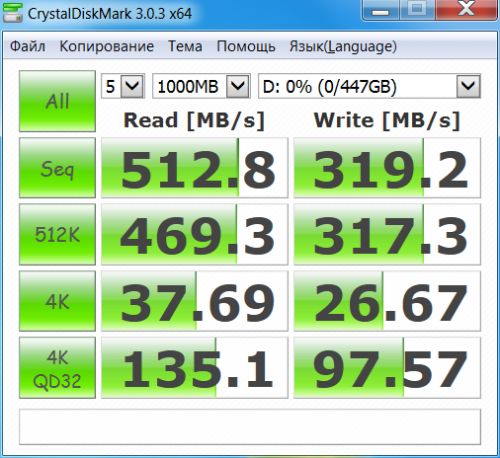Open the Файл menu
This screenshot has width=500, height=458.
(x=27, y=46)
